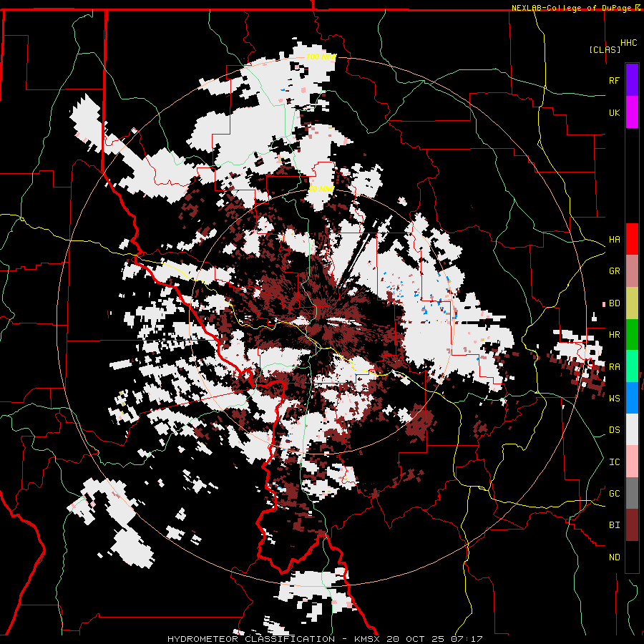
Task: Click the "HHC" product label
Action: coord(628,43)
